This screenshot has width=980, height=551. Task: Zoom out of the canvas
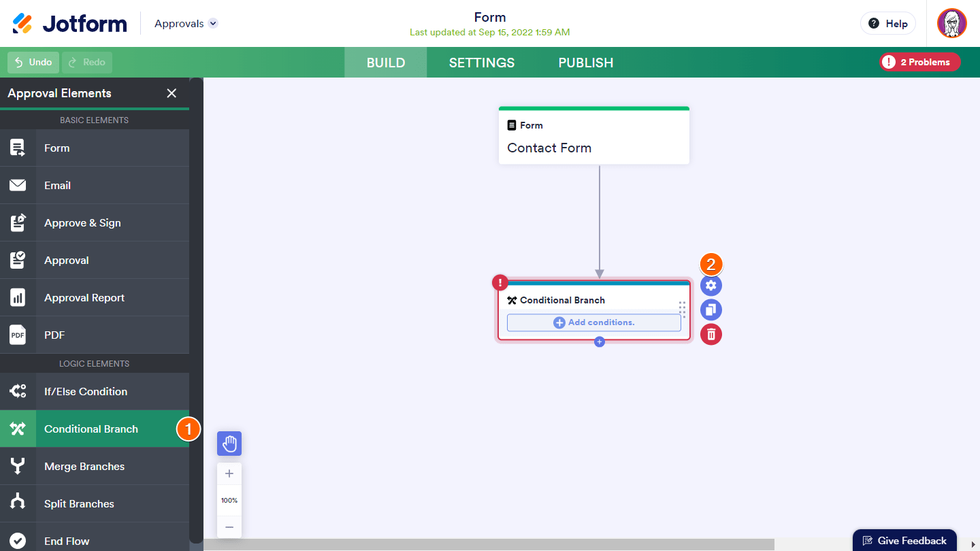[x=229, y=527]
